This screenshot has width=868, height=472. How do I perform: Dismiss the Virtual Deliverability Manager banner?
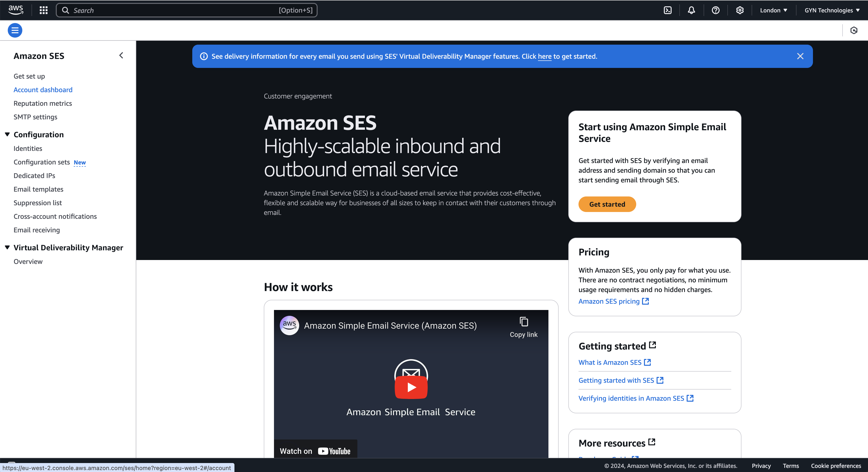800,56
